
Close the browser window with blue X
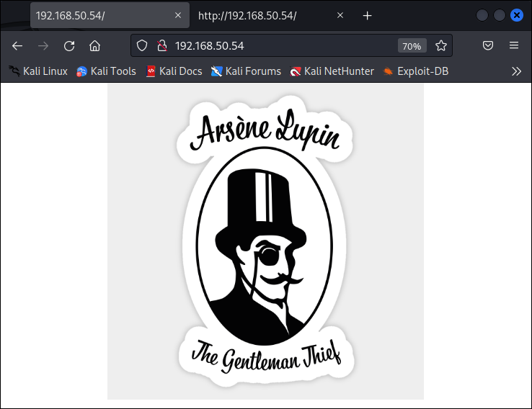(x=517, y=15)
